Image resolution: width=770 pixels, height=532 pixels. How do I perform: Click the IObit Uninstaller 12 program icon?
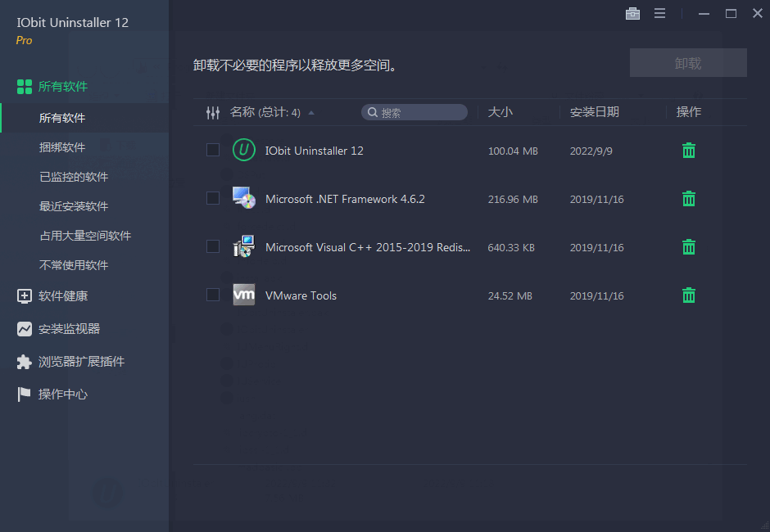243,150
